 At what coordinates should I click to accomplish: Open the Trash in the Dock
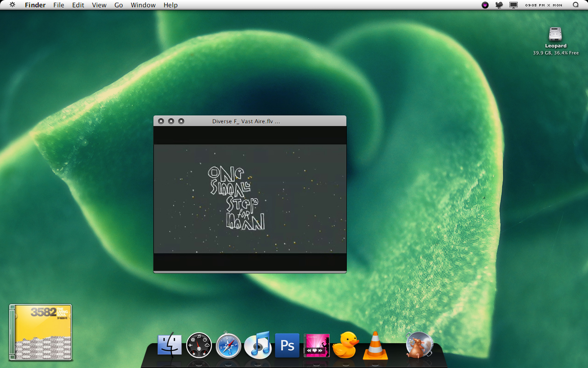(418, 345)
